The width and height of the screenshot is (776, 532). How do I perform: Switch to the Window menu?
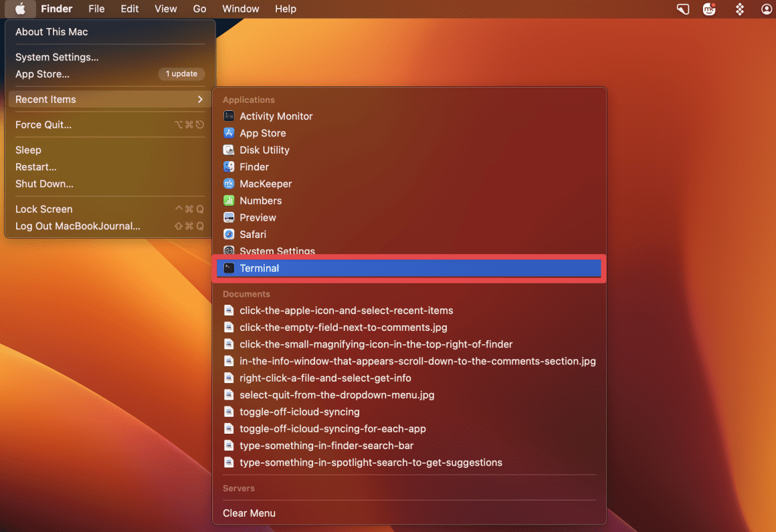(240, 9)
